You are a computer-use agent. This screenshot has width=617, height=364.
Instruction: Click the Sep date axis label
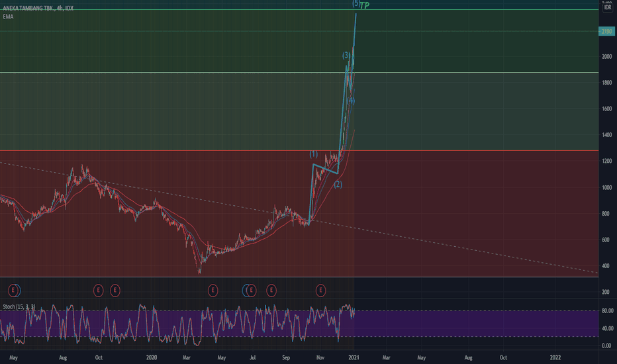coord(286,357)
